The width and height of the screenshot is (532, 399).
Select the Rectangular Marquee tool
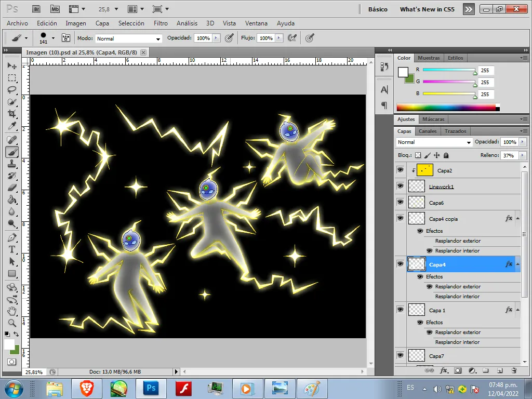[x=12, y=78]
